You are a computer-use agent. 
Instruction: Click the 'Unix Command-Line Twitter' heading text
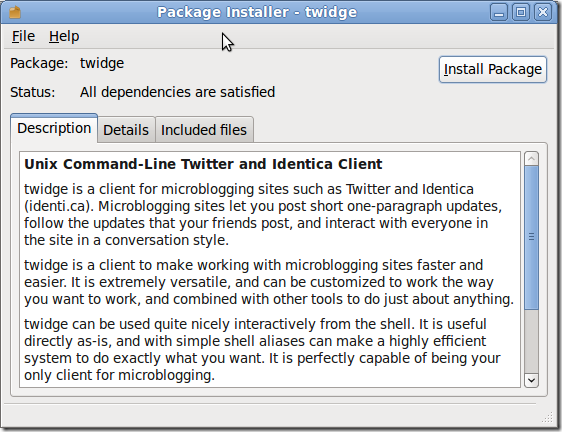point(203,164)
